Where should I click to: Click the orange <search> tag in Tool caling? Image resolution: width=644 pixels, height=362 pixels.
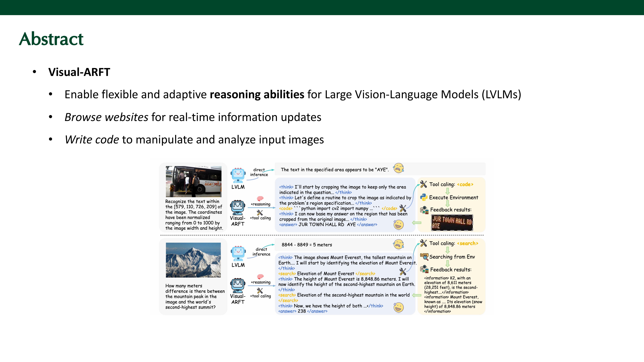click(468, 243)
